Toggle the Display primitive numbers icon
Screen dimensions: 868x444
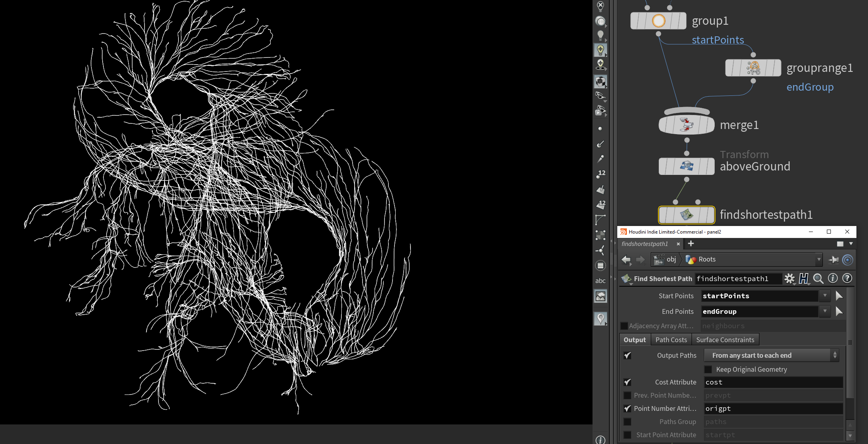[600, 205]
